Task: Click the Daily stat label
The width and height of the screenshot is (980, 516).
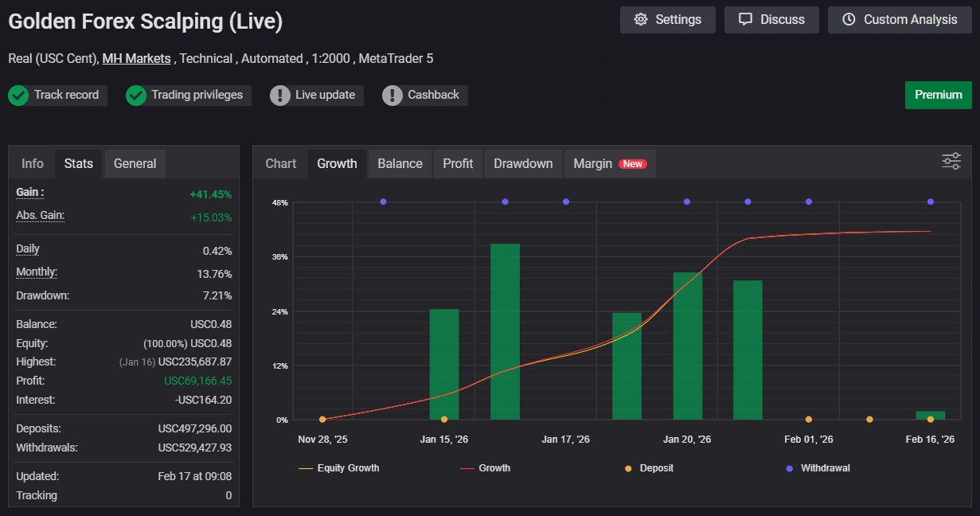Action: [x=28, y=248]
